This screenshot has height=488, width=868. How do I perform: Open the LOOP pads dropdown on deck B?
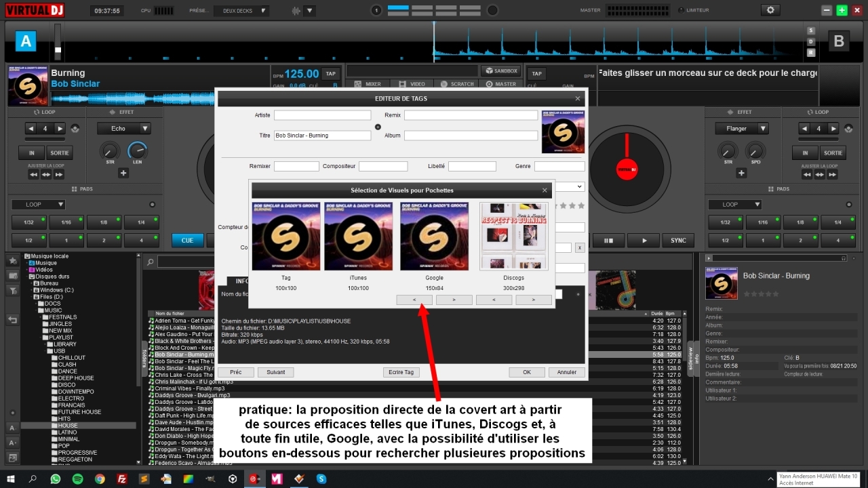click(735, 204)
